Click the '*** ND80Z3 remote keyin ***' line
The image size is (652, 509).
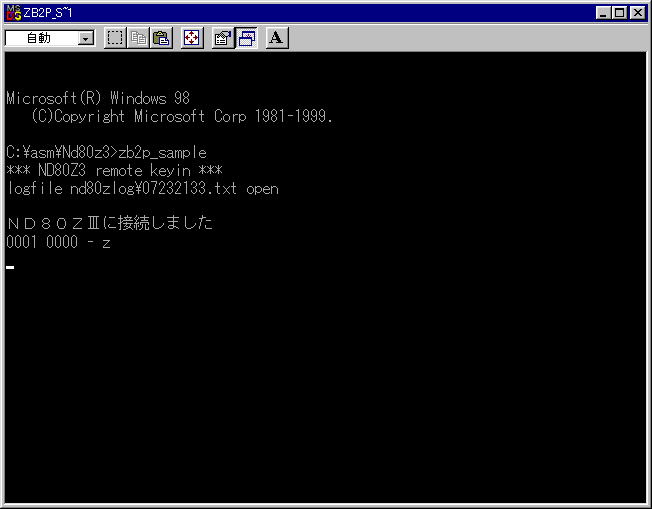click(x=115, y=170)
